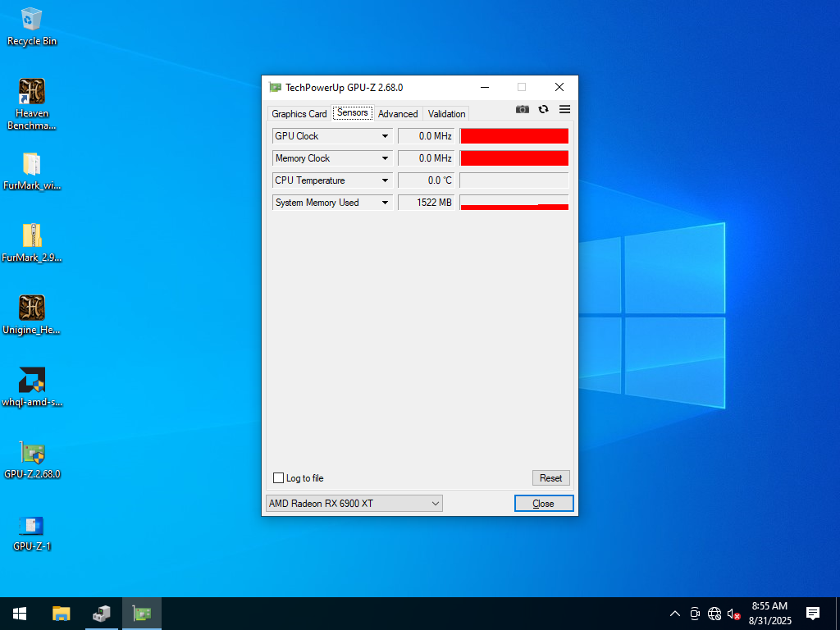The width and height of the screenshot is (840, 630).
Task: Click the GPU-Z title bar app icon
Action: pyautogui.click(x=275, y=87)
